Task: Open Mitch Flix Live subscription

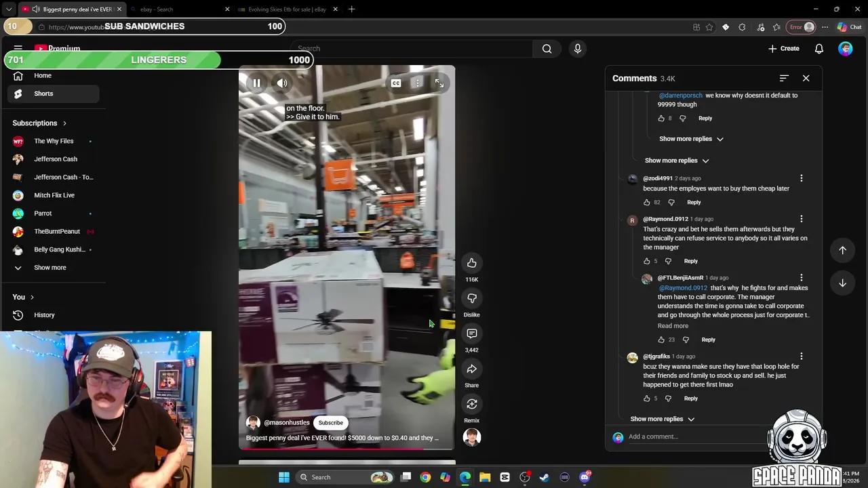Action: [x=53, y=195]
